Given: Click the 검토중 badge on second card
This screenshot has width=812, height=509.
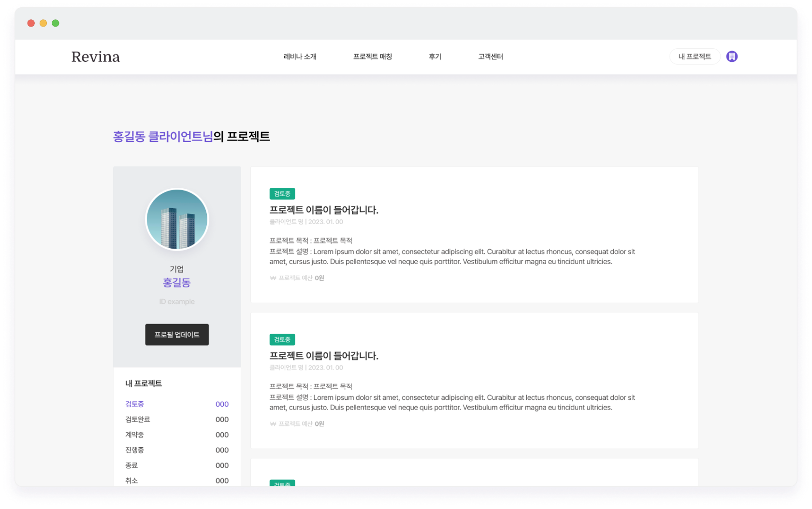Looking at the screenshot, I should pos(282,339).
